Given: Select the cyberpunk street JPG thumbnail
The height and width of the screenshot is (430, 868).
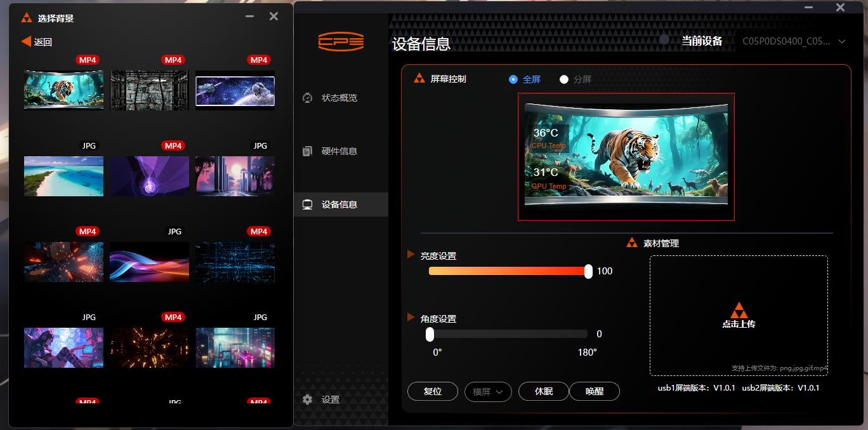Looking at the screenshot, I should pos(235,347).
